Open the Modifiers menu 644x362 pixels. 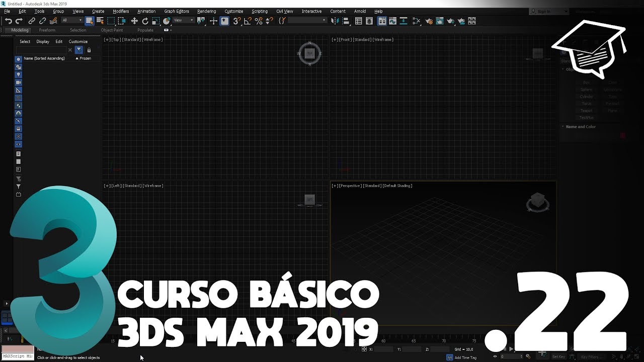point(121,11)
